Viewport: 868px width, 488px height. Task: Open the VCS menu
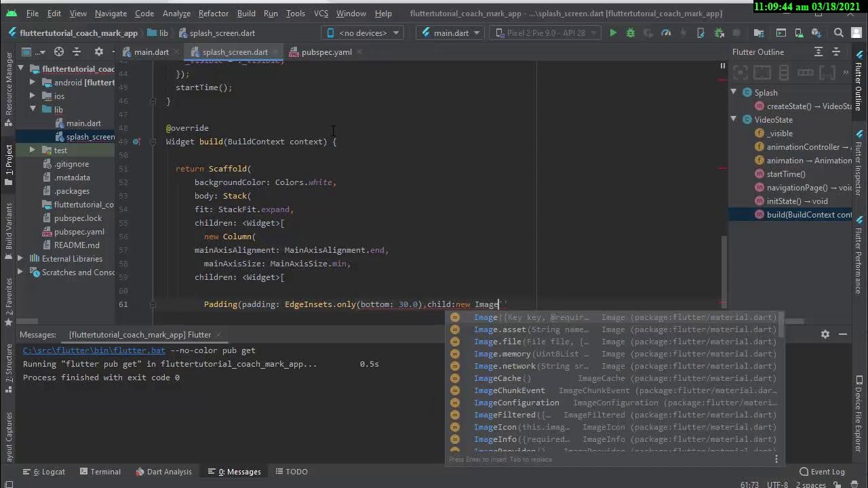(321, 13)
